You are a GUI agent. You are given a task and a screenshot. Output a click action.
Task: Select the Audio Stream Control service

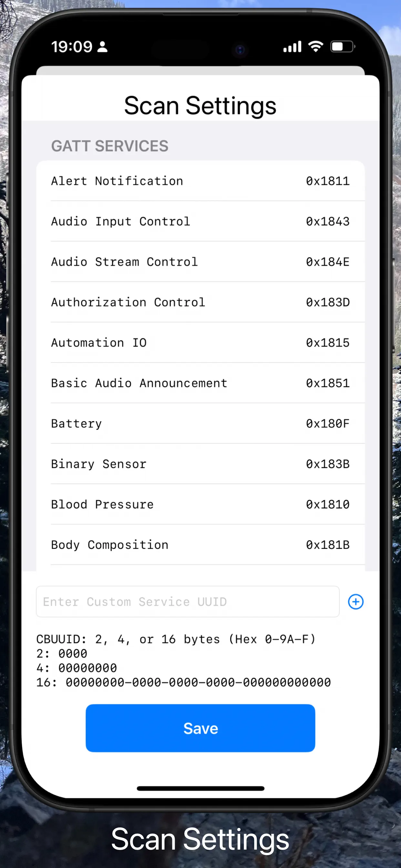tap(200, 262)
